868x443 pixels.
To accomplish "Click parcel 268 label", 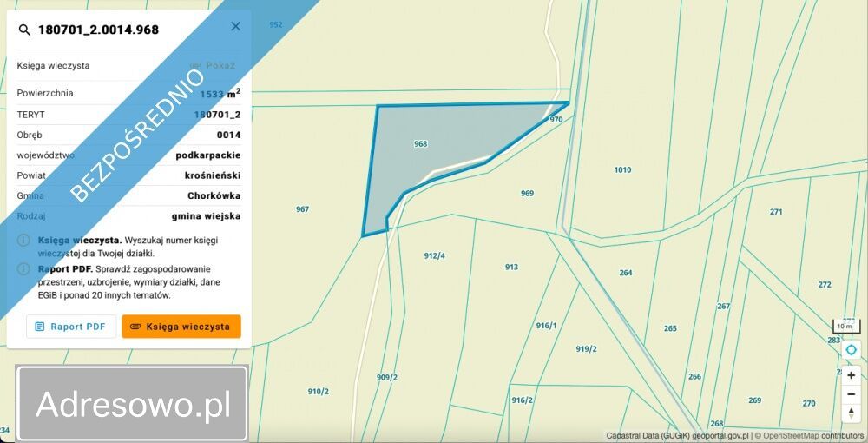I will pos(717,424).
